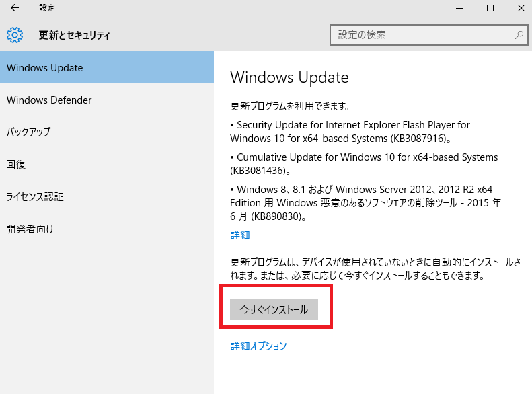Screen dimensions: 532x394
Task: Click the KB890830 removal tool text
Action: click(x=366, y=203)
